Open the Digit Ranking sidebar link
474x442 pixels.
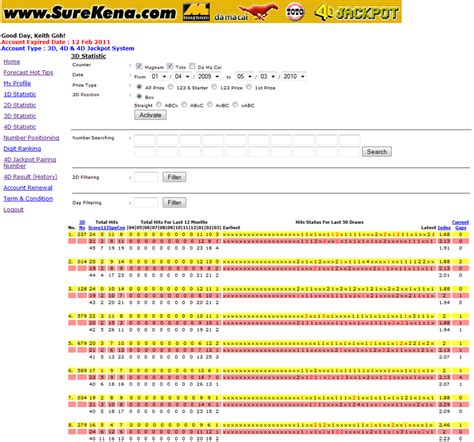click(22, 149)
